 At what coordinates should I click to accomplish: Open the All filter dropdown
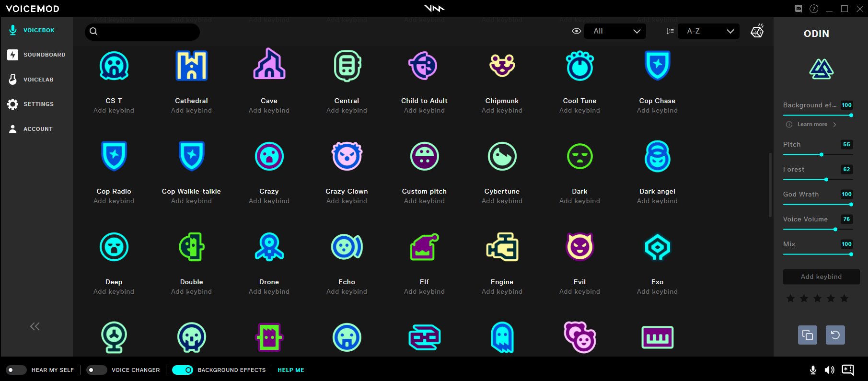click(615, 31)
